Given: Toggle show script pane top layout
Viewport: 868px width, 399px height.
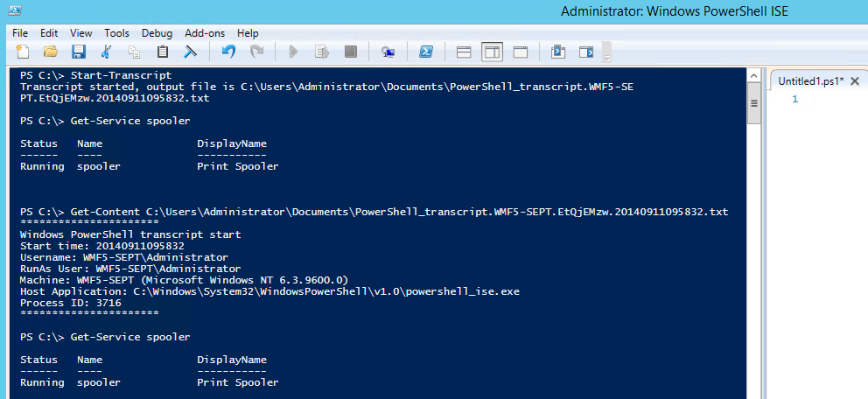Looking at the screenshot, I should [464, 52].
